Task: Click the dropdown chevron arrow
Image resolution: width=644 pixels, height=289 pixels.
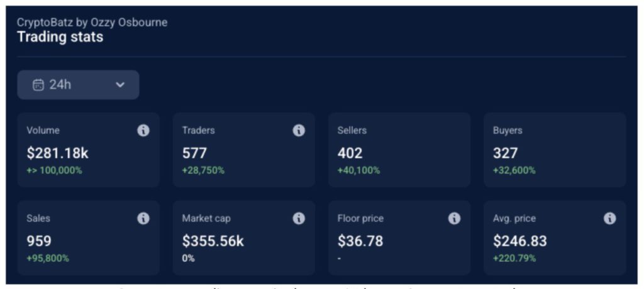Action: point(120,85)
